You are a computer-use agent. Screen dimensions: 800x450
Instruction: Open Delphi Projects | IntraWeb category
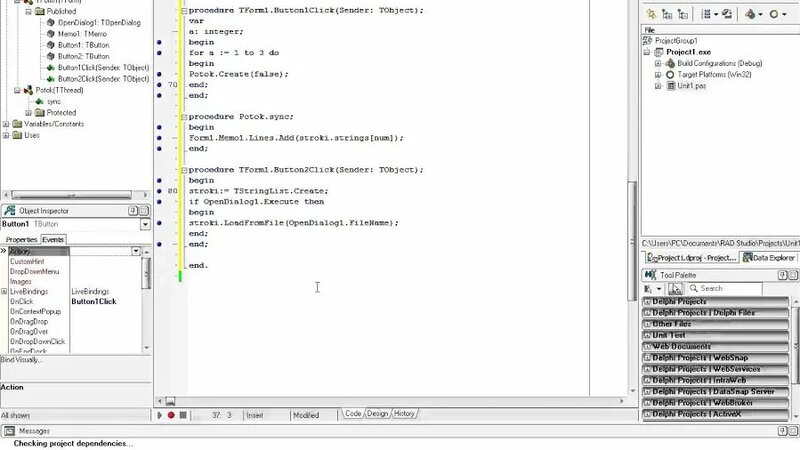[x=715, y=380]
